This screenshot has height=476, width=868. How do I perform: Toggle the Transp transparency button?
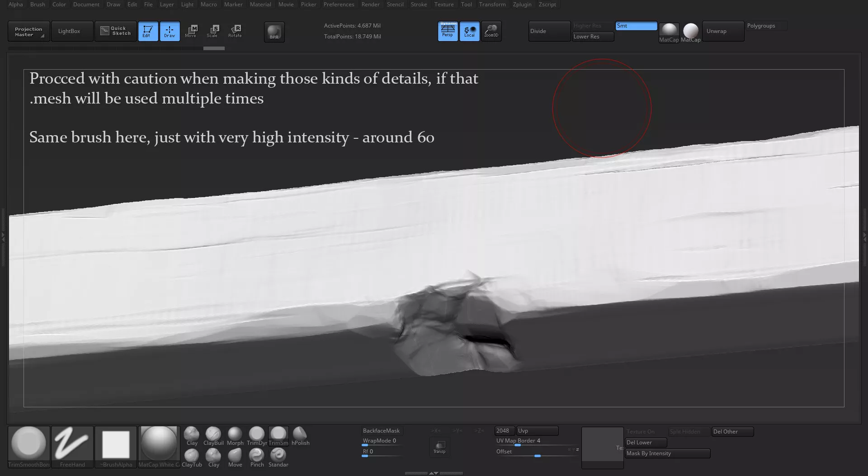(439, 447)
